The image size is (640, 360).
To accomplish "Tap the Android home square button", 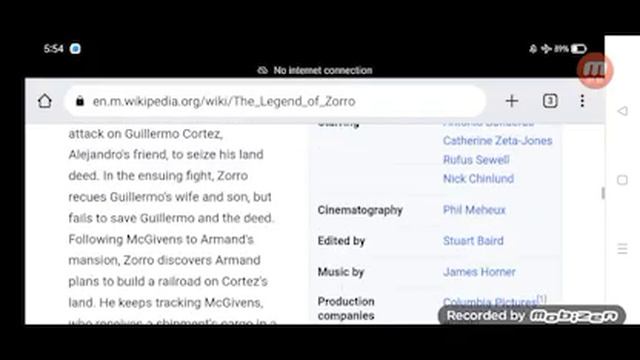I will click(x=622, y=180).
